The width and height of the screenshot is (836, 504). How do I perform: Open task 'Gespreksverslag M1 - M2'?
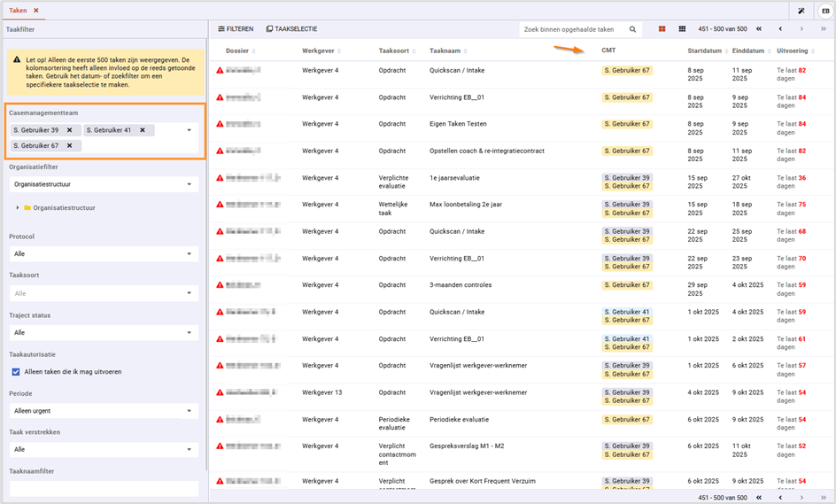click(x=467, y=446)
